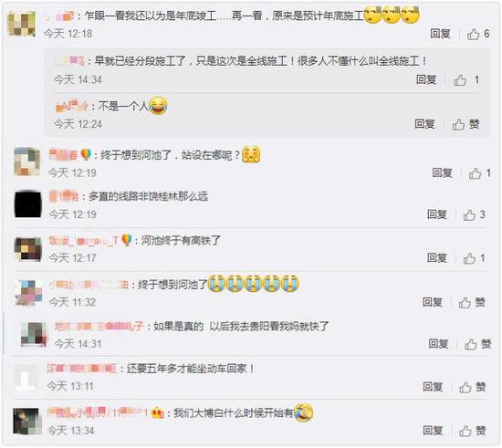Open the avatar of the 12:18 commenter
Screen dimensions: 502x448
22,24
